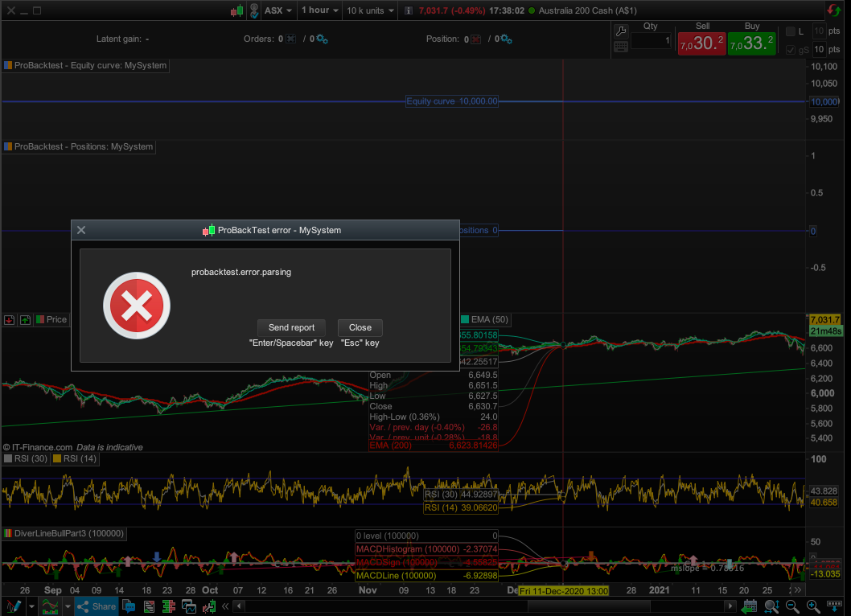
Task: Click close-position X icon next to Position
Action: [x=476, y=39]
